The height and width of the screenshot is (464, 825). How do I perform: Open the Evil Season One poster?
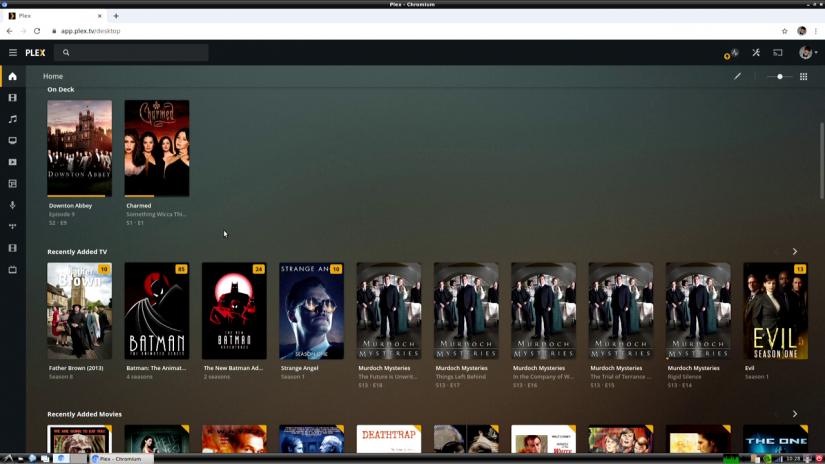click(x=776, y=310)
